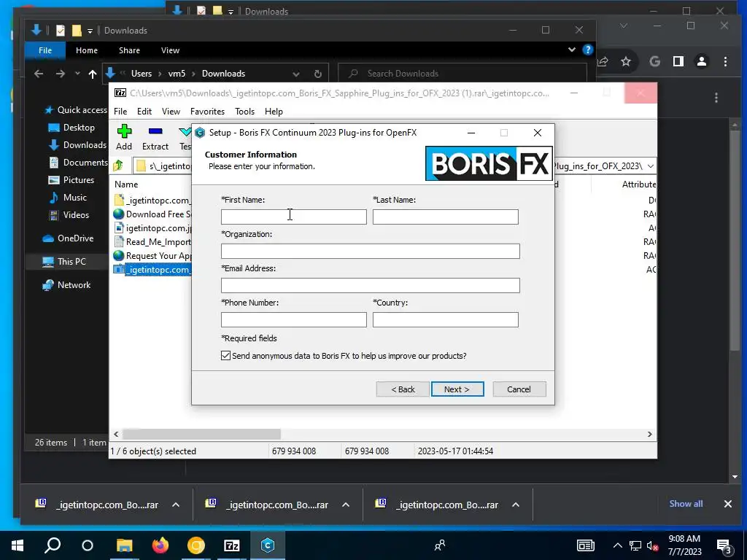Click the 7-Zip horizontal scrollbar thumb
Viewport: 747px width, 560px height.
coord(201,435)
